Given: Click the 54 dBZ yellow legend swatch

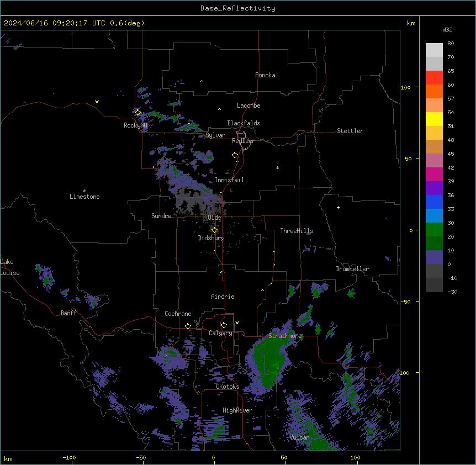Looking at the screenshot, I should [434, 119].
